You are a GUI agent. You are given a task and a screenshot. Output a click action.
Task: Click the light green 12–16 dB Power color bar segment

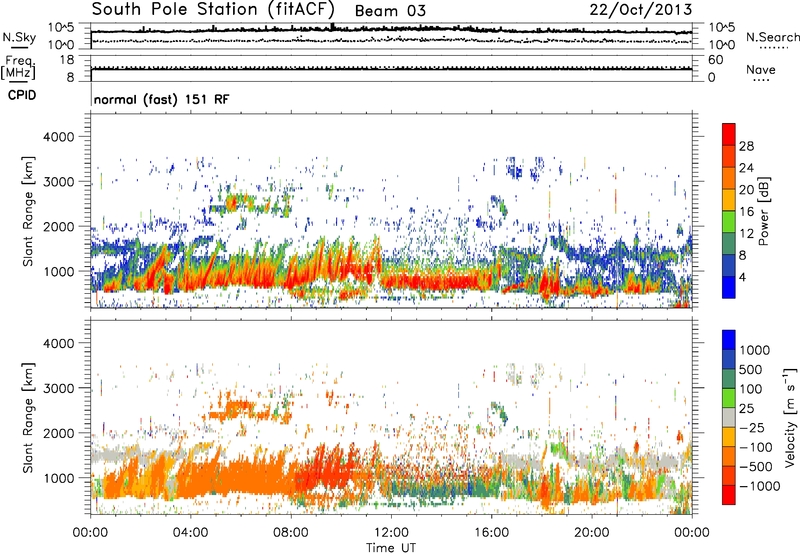coord(729,222)
